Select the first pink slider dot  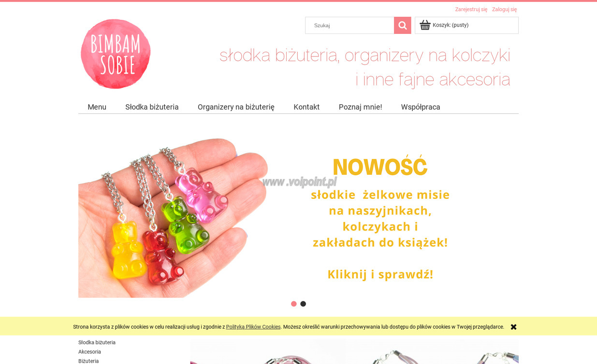coord(293,304)
